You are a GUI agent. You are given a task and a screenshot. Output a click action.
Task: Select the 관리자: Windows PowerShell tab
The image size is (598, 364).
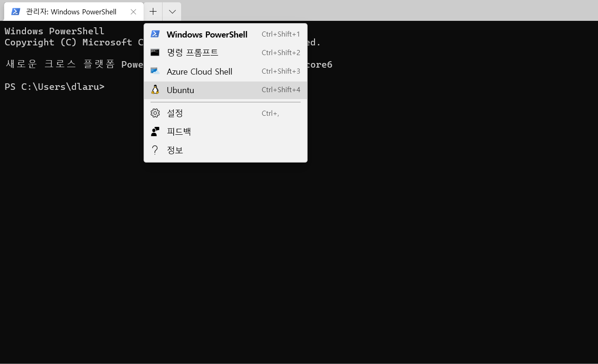(x=74, y=12)
